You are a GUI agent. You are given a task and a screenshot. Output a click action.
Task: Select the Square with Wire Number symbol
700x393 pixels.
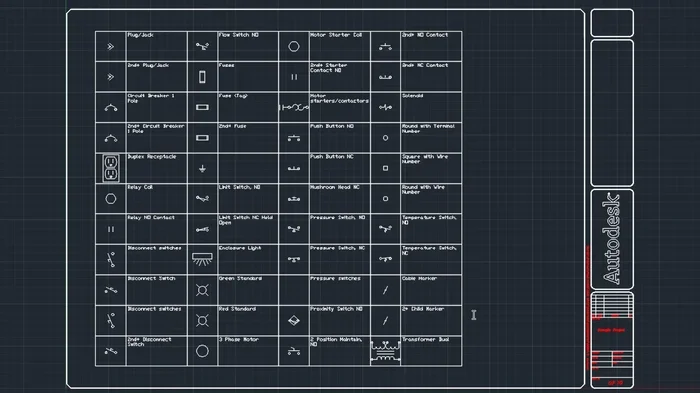point(385,168)
